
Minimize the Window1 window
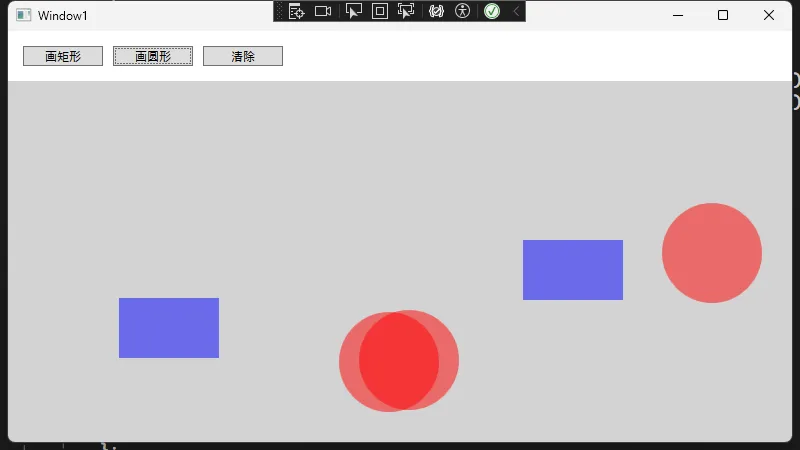click(x=678, y=15)
